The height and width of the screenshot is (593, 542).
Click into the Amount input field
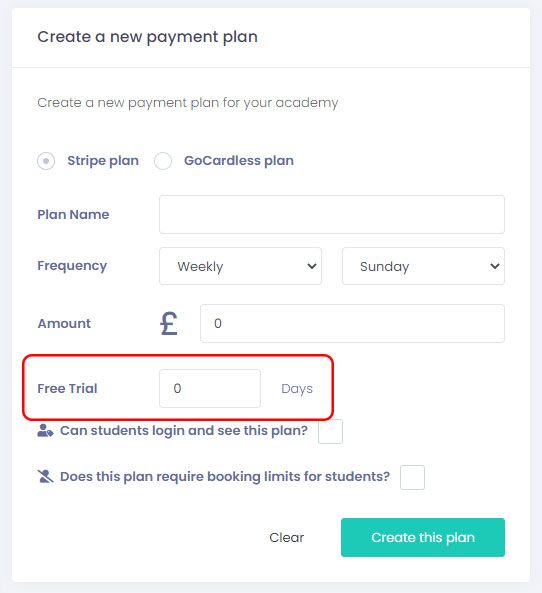pyautogui.click(x=352, y=323)
